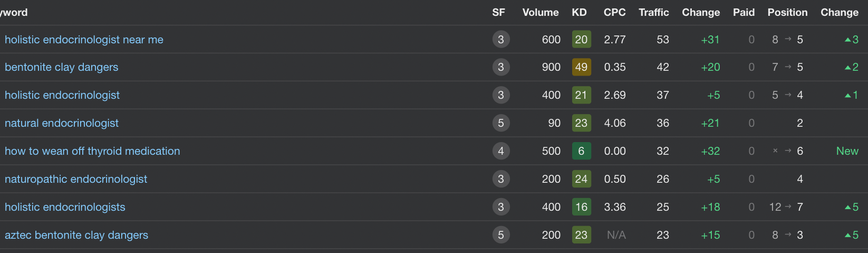Click SF badge 4 for thyroid medication row
This screenshot has width=868, height=253.
pos(500,151)
